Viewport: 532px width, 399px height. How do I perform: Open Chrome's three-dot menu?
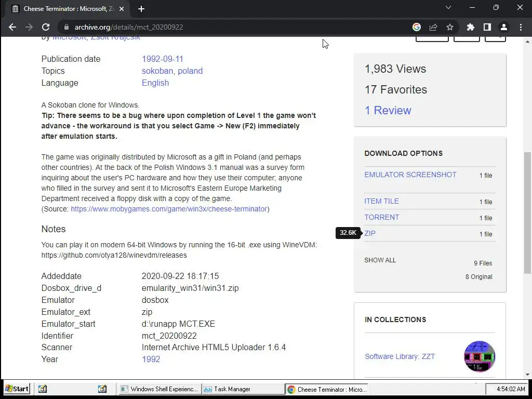[521, 27]
